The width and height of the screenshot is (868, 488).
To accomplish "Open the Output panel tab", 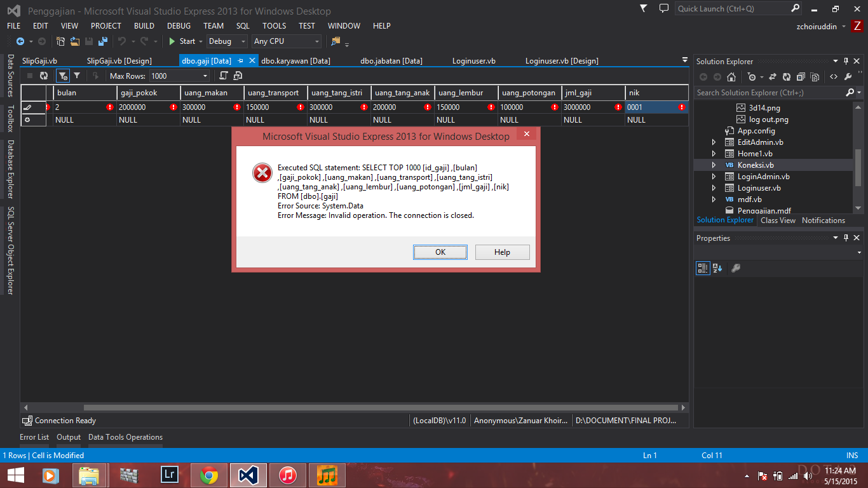I will pyautogui.click(x=69, y=437).
